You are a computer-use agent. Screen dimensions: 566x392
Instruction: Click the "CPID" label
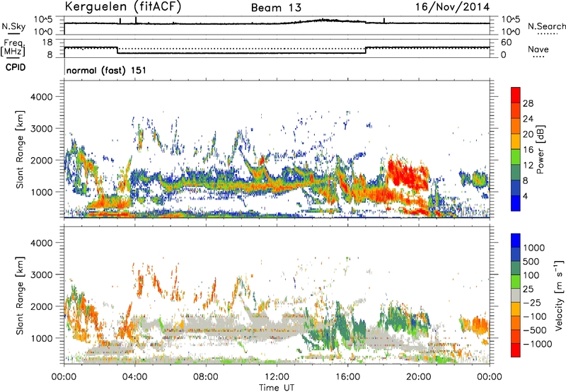pyautogui.click(x=16, y=67)
